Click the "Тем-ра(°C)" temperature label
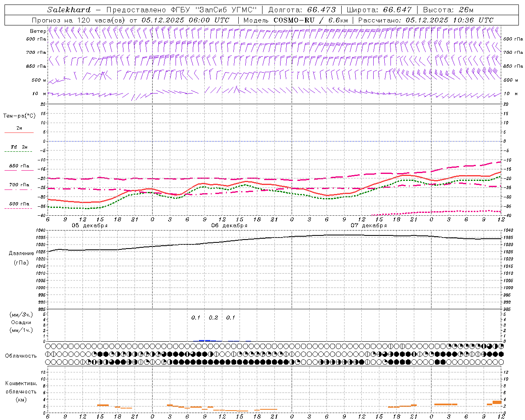 (x=19, y=116)
